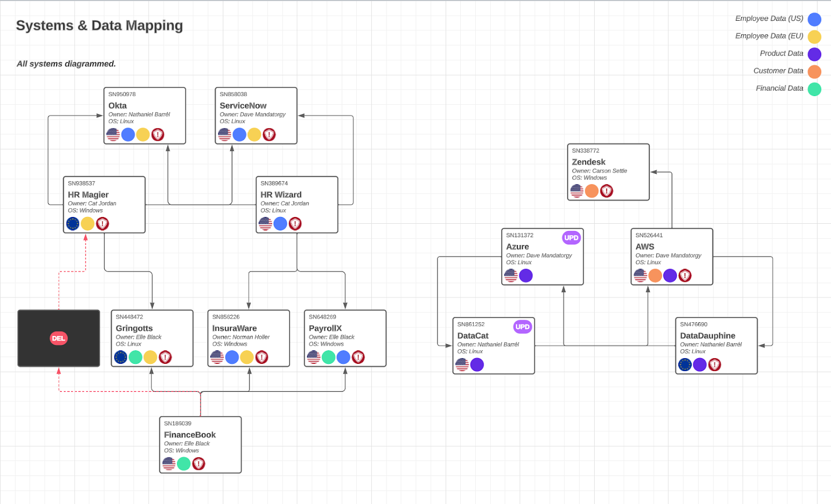Select the Product Data purple legend swatch
Screen dimensions: 831x504
point(814,54)
